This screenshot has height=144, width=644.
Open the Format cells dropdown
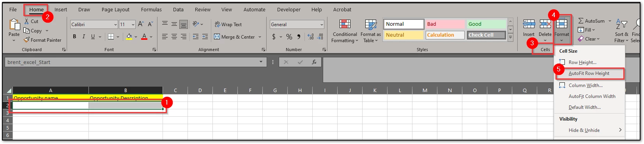tap(562, 30)
